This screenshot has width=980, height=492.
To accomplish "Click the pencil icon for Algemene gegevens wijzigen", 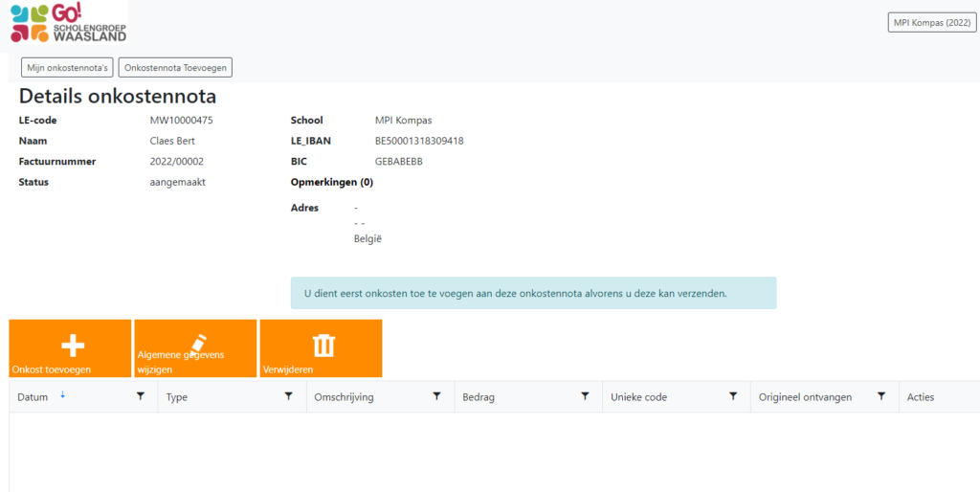I will (x=198, y=343).
